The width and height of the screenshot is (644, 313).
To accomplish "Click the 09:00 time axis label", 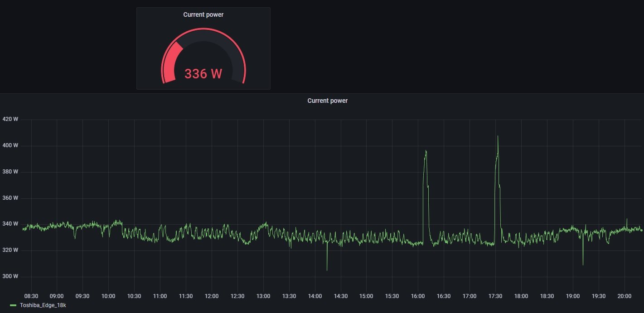I will tap(57, 296).
